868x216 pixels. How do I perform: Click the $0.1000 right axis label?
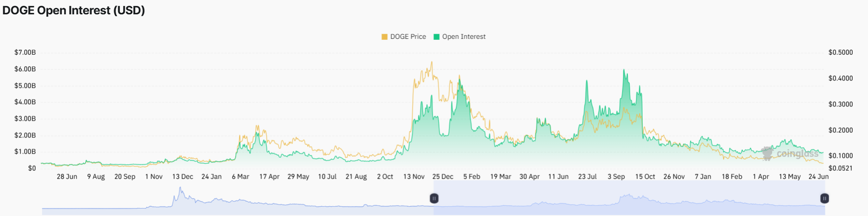841,155
